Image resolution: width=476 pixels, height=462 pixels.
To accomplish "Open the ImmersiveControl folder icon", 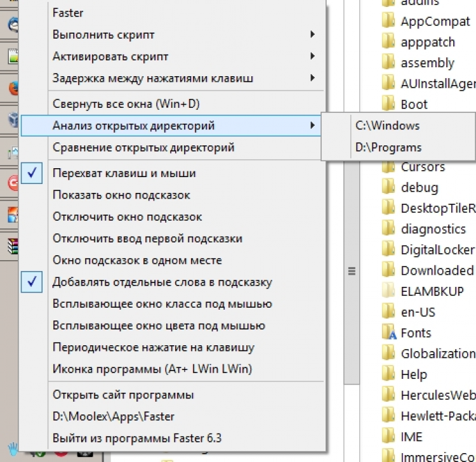I will [x=388, y=455].
